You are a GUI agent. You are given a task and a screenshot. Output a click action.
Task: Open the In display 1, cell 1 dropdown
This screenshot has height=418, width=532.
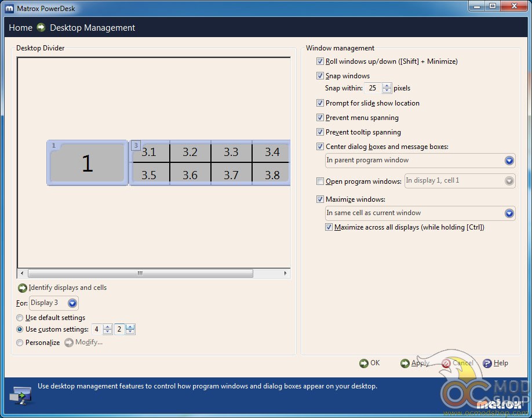[460, 181]
